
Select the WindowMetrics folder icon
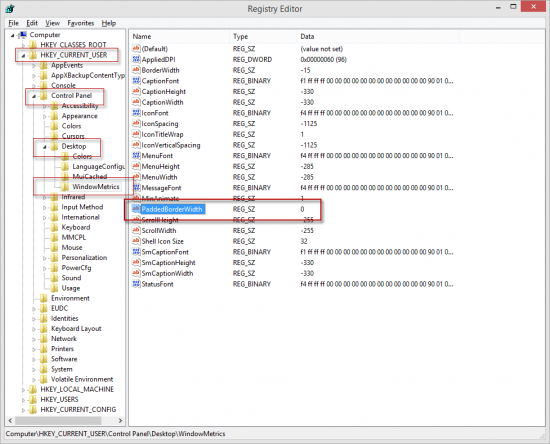[65, 187]
